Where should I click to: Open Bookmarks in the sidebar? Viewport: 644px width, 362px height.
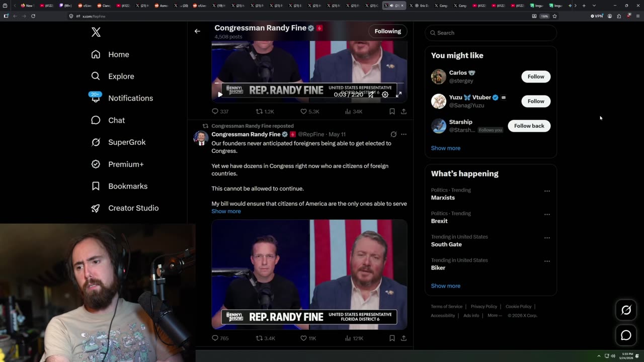(x=119, y=186)
